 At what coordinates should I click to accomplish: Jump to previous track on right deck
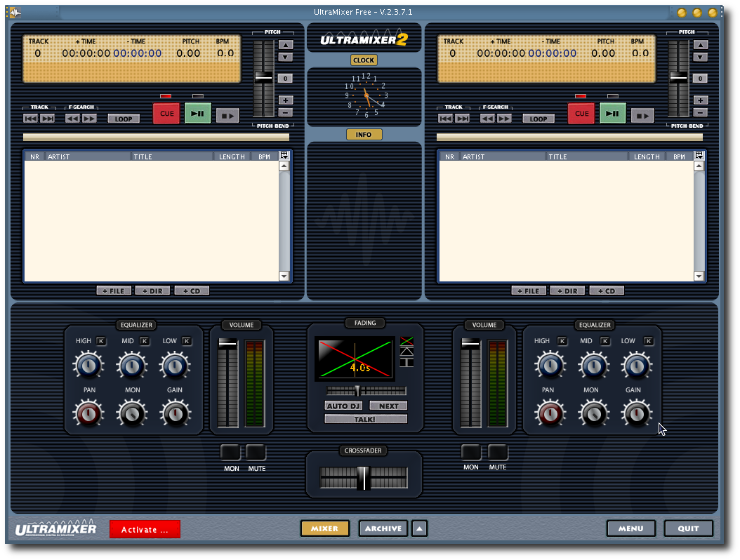(x=446, y=119)
